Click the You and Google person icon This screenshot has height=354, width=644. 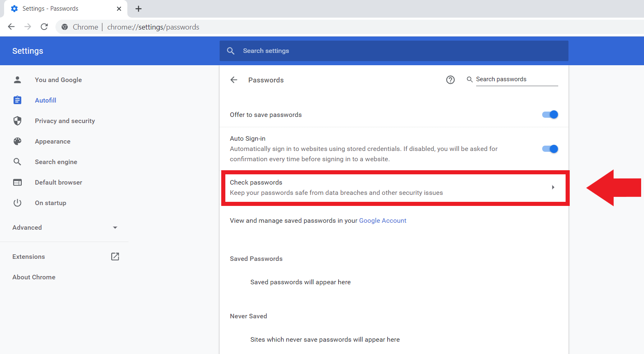pyautogui.click(x=17, y=80)
